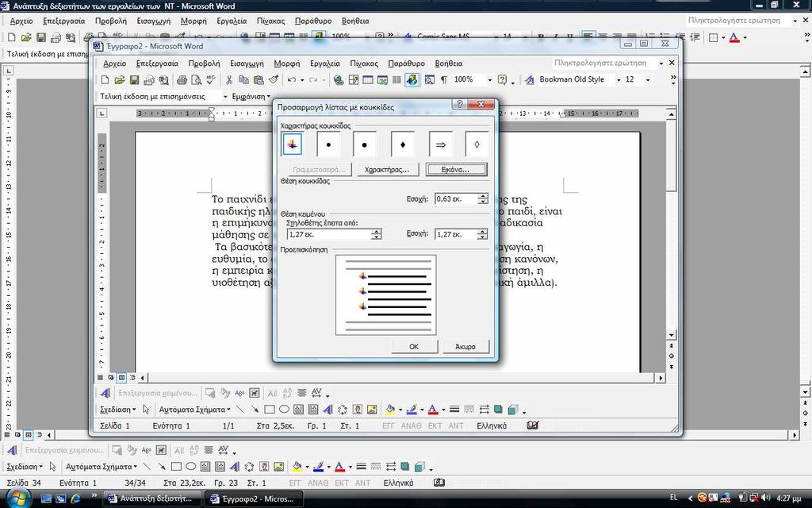Viewport: 812px width, 508px height.
Task: Click 3-D Style icon in Έγγραφο2 drawing toolbar
Action: (x=513, y=410)
